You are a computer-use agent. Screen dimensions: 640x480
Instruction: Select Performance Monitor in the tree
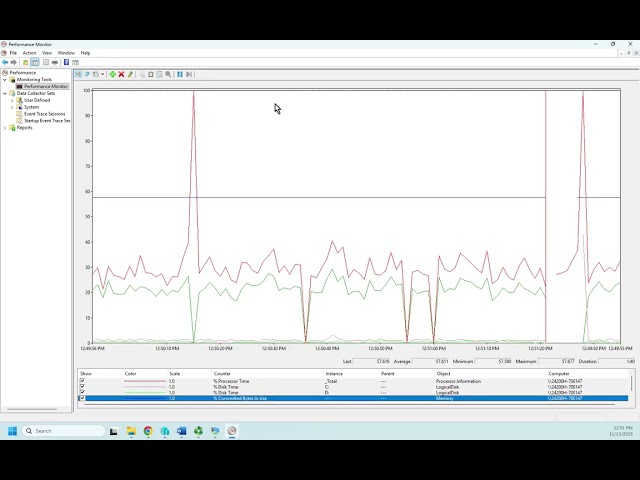(46, 87)
